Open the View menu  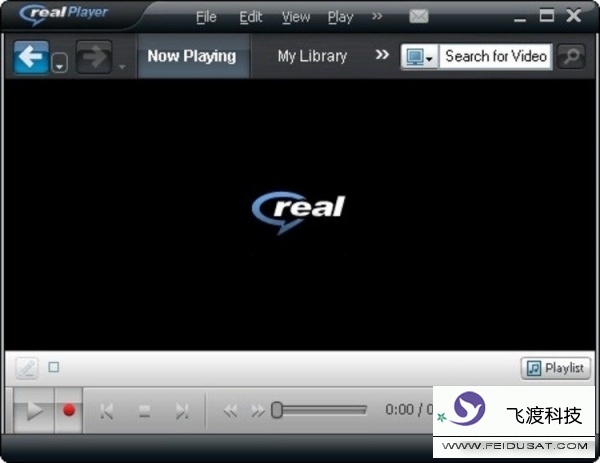(x=296, y=17)
